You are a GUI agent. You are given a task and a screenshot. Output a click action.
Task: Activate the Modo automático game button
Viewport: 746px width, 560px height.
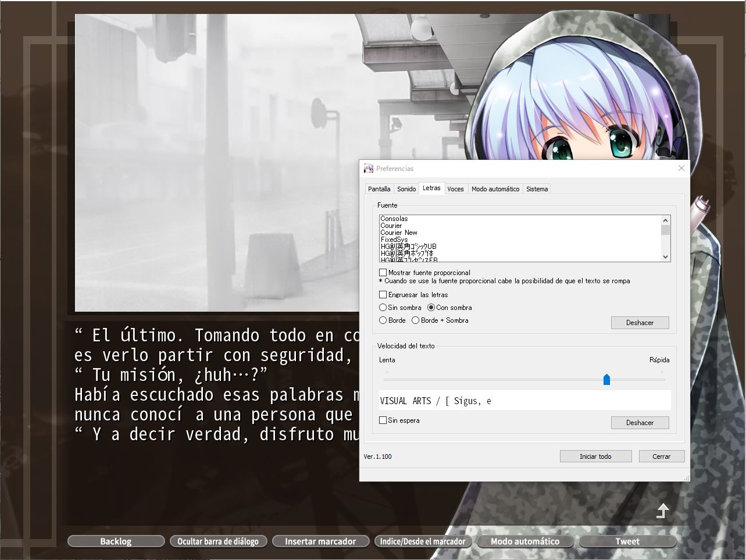525,541
